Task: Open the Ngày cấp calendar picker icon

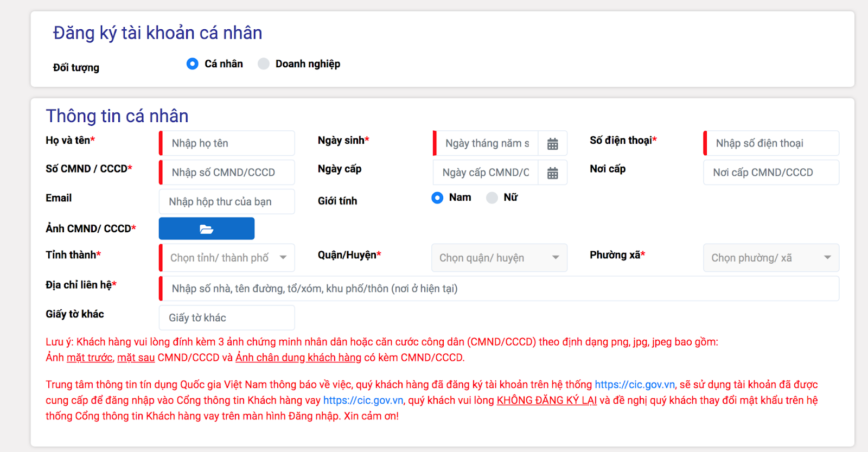Action: click(552, 173)
